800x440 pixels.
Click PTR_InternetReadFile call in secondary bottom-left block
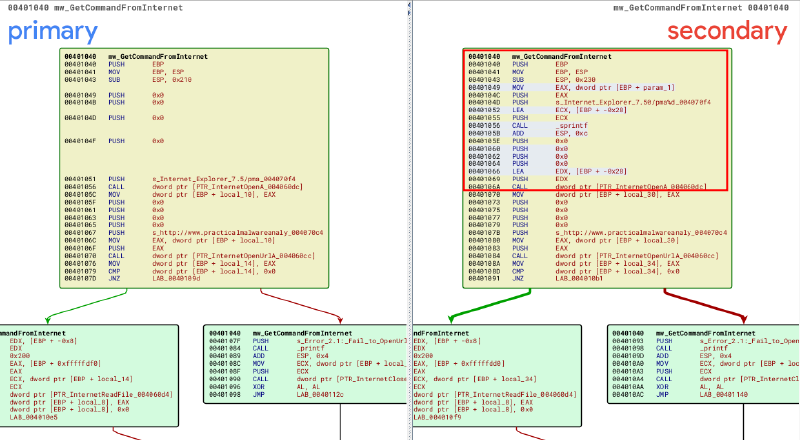click(489, 395)
